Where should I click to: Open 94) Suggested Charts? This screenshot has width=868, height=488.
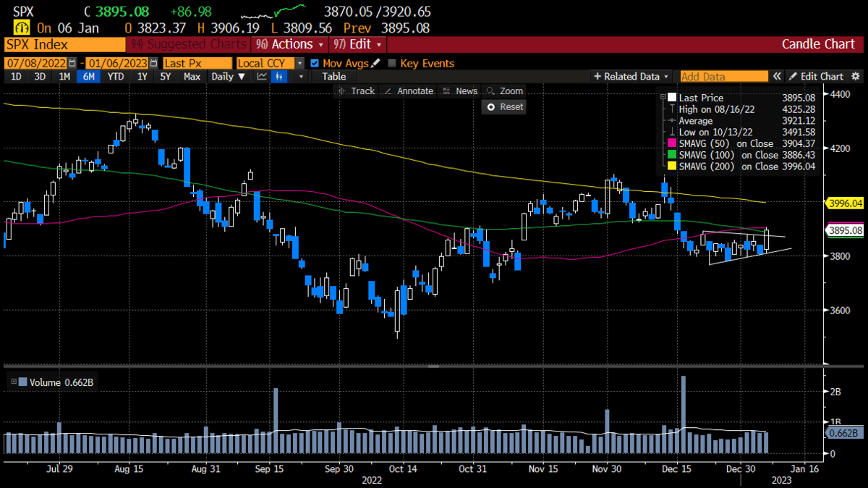click(x=187, y=44)
